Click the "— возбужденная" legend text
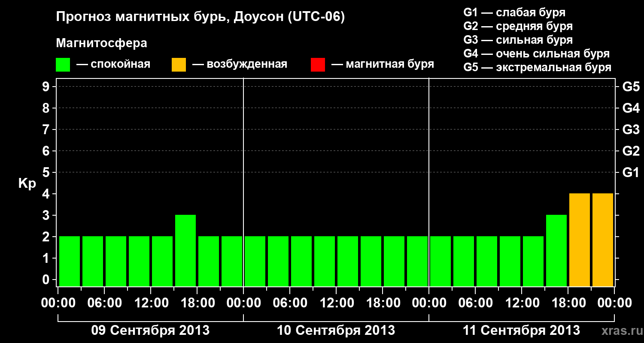This screenshot has width=644, height=343. [240, 65]
